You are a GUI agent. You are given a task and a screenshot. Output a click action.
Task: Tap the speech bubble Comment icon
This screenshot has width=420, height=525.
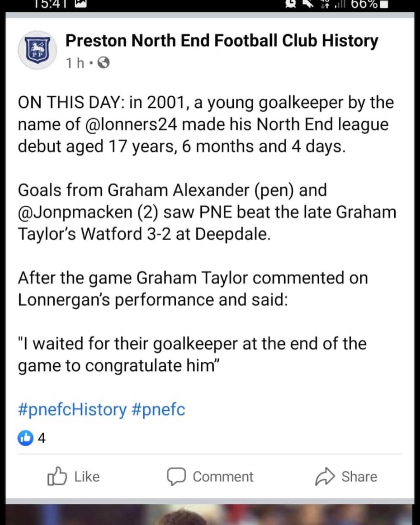click(x=176, y=476)
